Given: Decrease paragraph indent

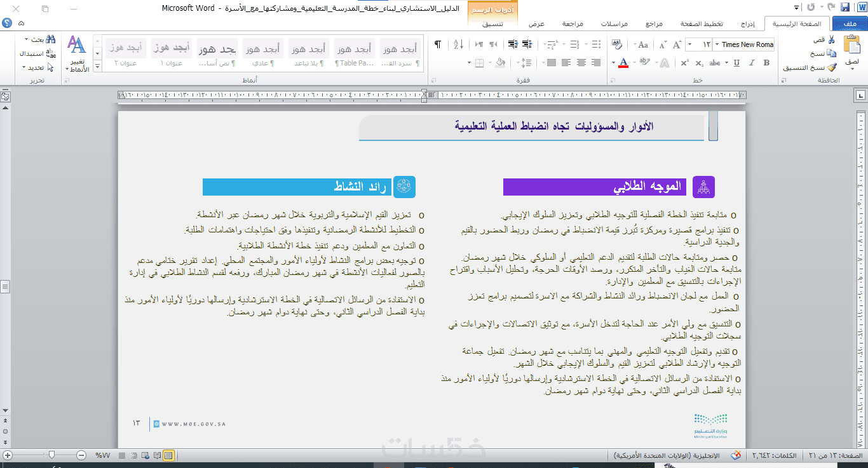Looking at the screenshot, I should pyautogui.click(x=527, y=44).
